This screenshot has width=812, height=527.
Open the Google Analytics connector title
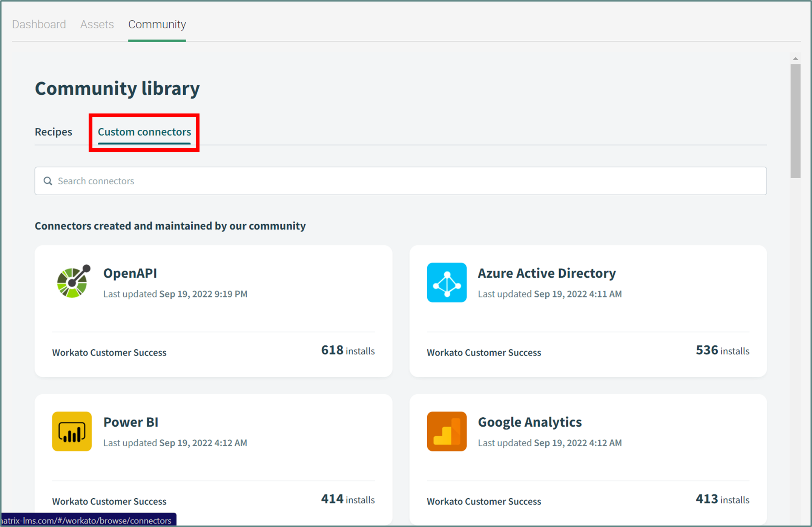point(530,422)
